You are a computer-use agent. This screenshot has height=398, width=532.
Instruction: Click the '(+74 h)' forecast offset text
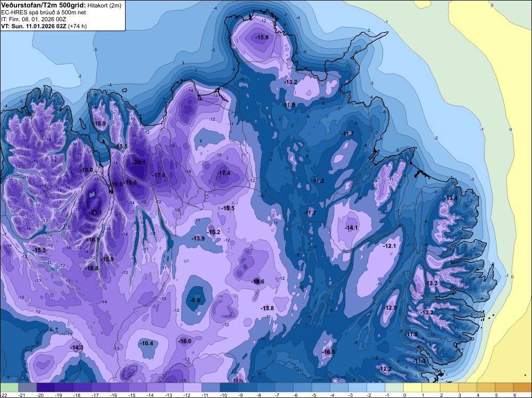77,26
